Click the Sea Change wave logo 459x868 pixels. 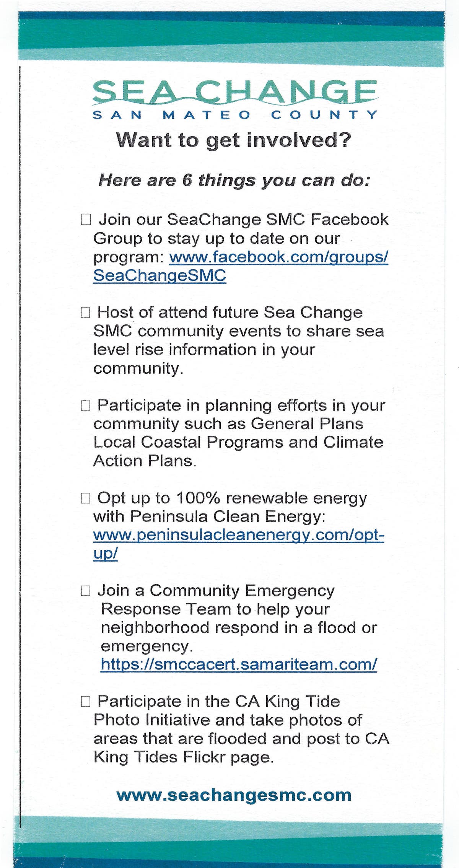(x=234, y=92)
